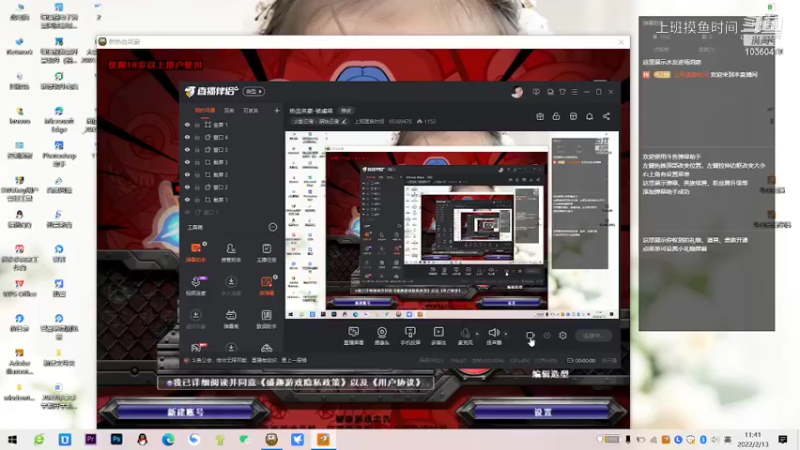
Task: Switch to the third scene tab
Action: (x=251, y=110)
